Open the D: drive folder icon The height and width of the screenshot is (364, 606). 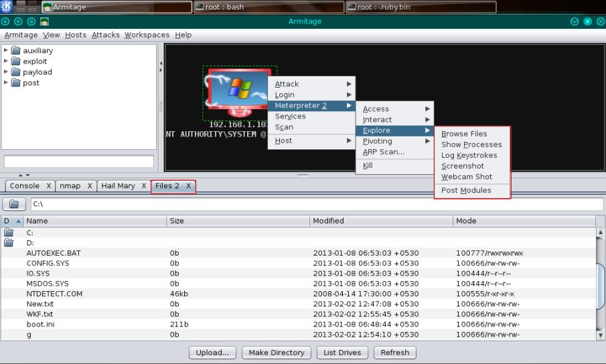tap(9, 243)
